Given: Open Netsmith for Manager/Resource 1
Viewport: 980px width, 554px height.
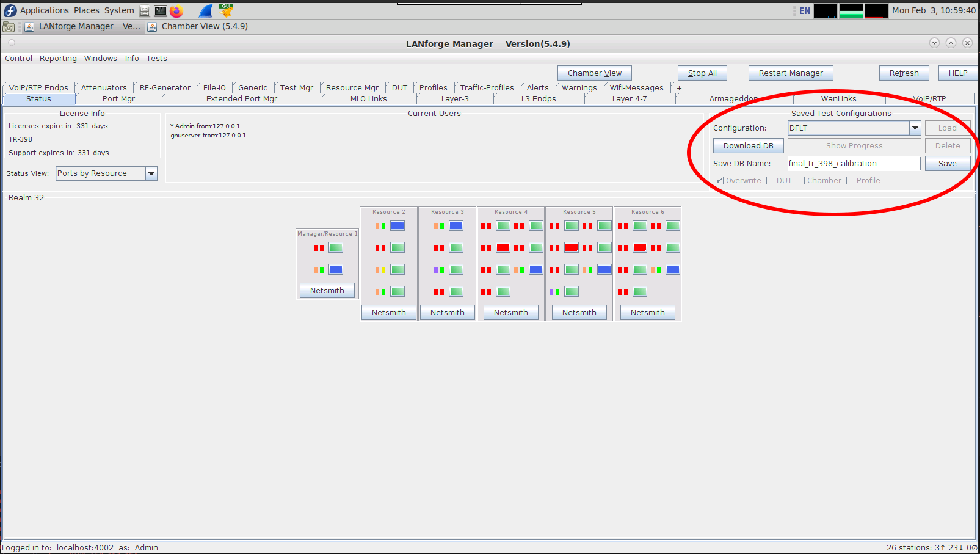Looking at the screenshot, I should (327, 291).
